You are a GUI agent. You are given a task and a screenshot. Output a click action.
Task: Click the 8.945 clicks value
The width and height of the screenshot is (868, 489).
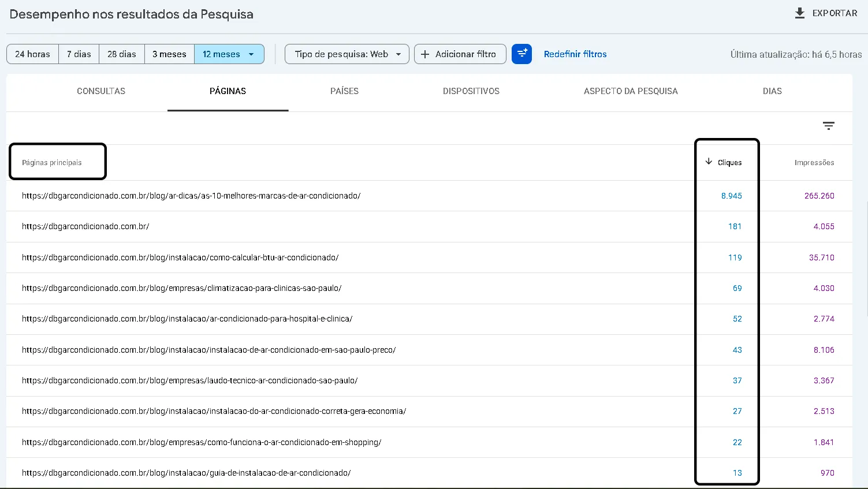tap(731, 196)
